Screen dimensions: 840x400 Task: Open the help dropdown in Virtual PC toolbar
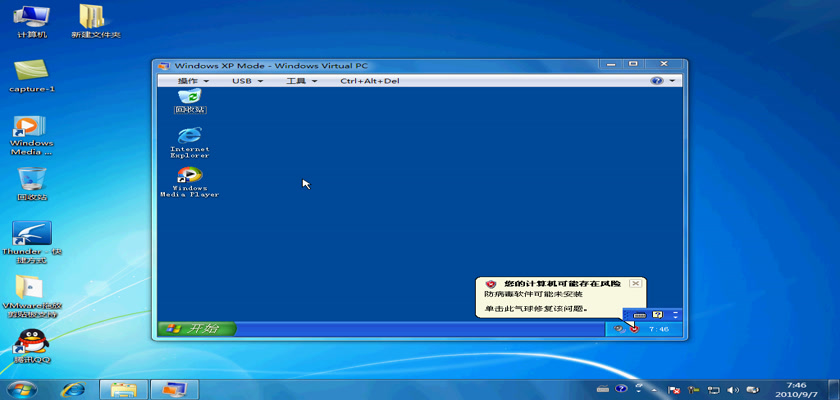pos(663,81)
